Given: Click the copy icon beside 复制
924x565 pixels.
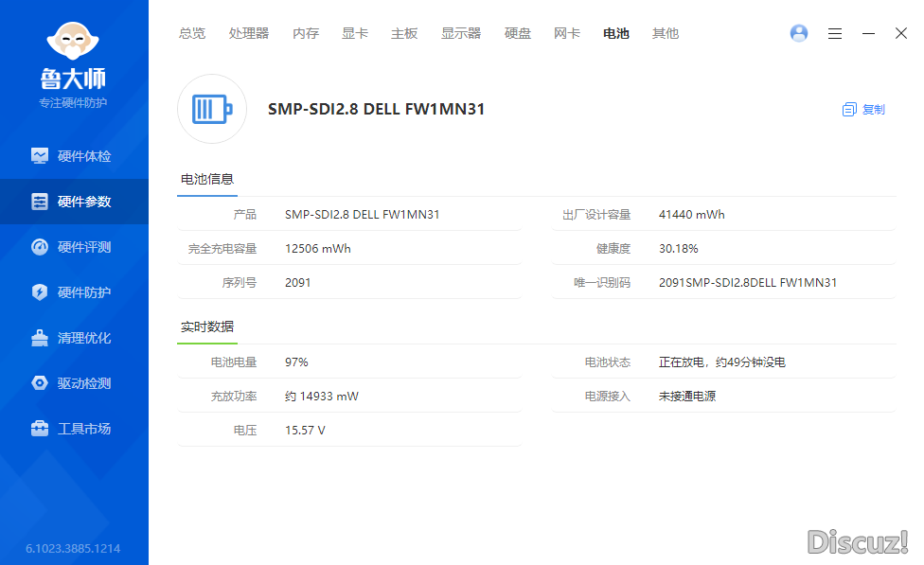Looking at the screenshot, I should [x=849, y=110].
